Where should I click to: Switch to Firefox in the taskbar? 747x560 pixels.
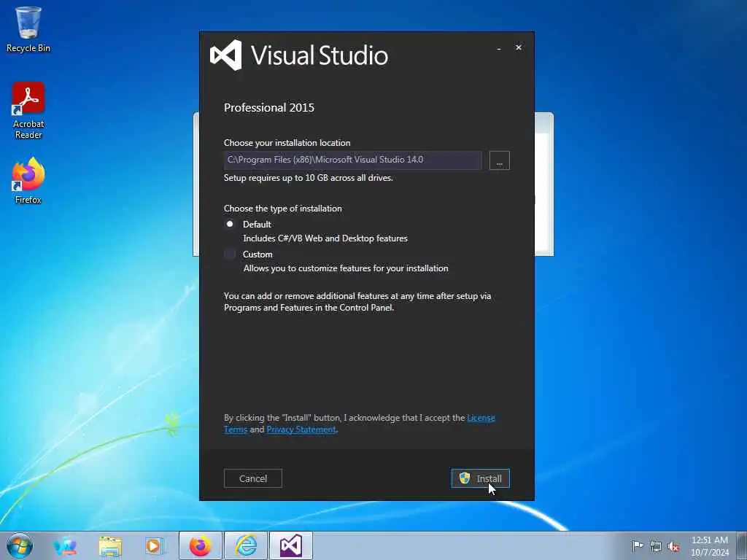[200, 545]
